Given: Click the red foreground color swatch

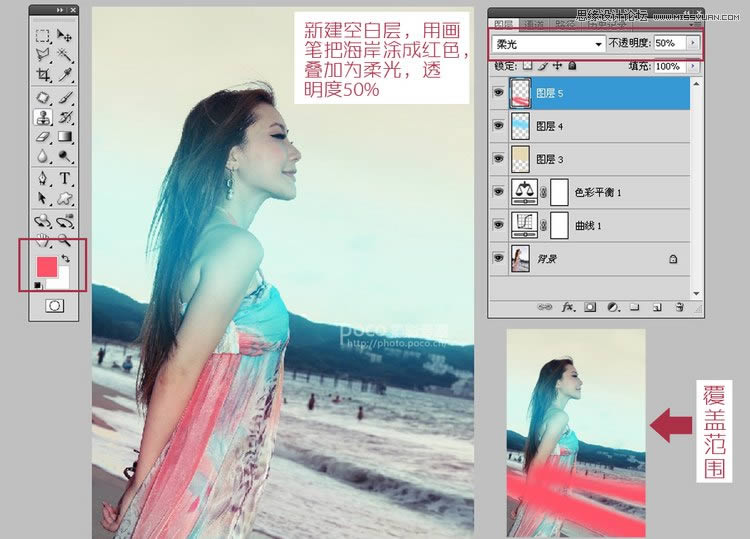Looking at the screenshot, I should click(47, 266).
